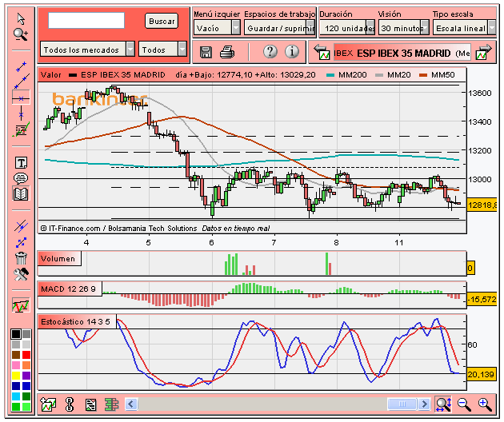Pick the pink color swatch
The height and width of the screenshot is (422, 504).
tap(16, 365)
